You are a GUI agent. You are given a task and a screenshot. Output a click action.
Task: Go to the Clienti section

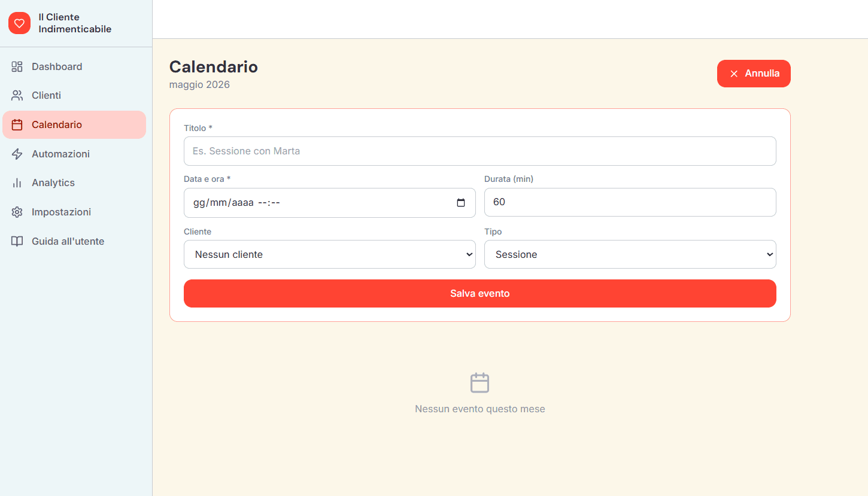[x=74, y=96]
